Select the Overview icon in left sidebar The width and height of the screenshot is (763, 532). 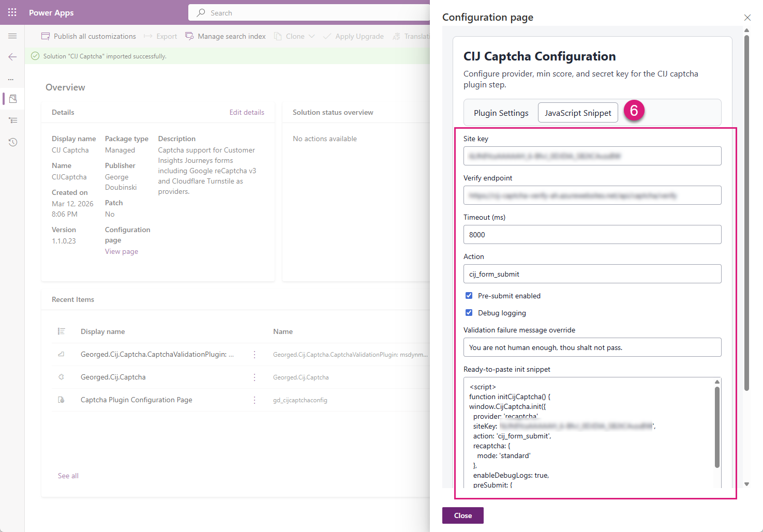click(13, 98)
